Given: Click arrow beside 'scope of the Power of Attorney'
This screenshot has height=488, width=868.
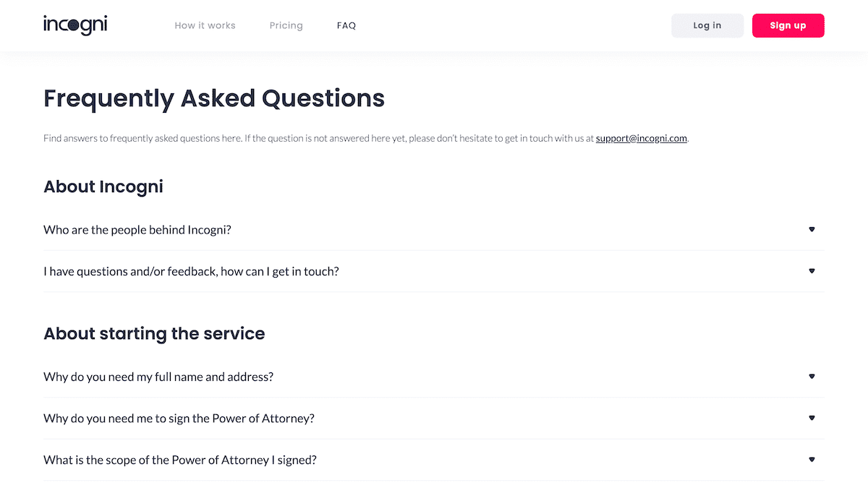Looking at the screenshot, I should point(812,460).
